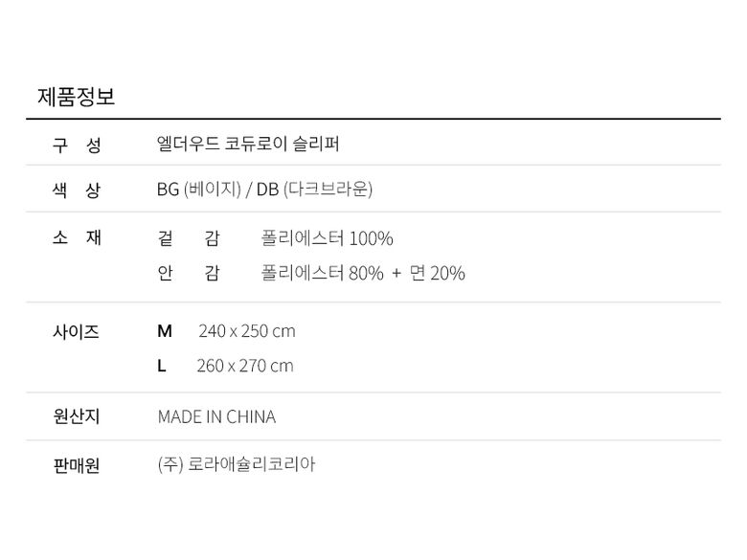Select the 사이즈 row label
The height and width of the screenshot is (560, 747).
(76, 331)
